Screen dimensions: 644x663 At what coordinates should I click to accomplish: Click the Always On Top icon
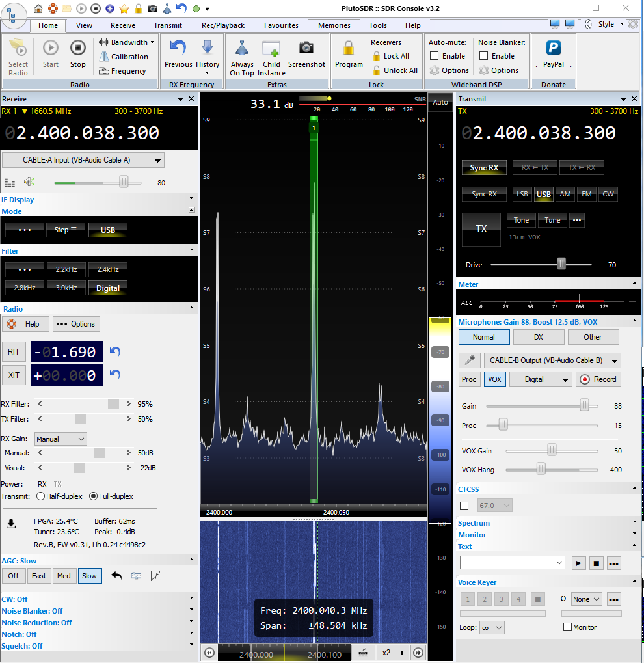[x=242, y=49]
